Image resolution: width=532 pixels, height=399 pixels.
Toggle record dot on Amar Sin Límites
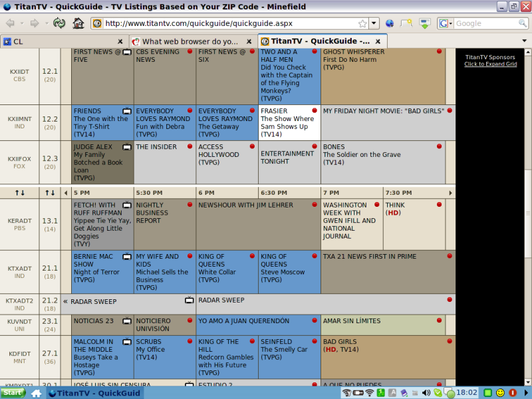(440, 321)
